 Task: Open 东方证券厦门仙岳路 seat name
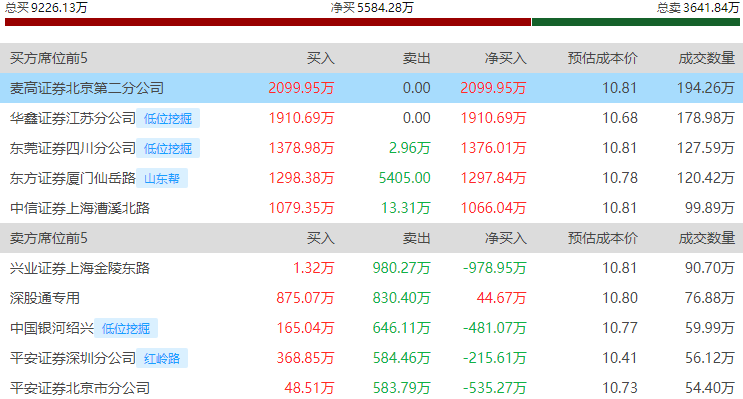pyautogui.click(x=72, y=178)
